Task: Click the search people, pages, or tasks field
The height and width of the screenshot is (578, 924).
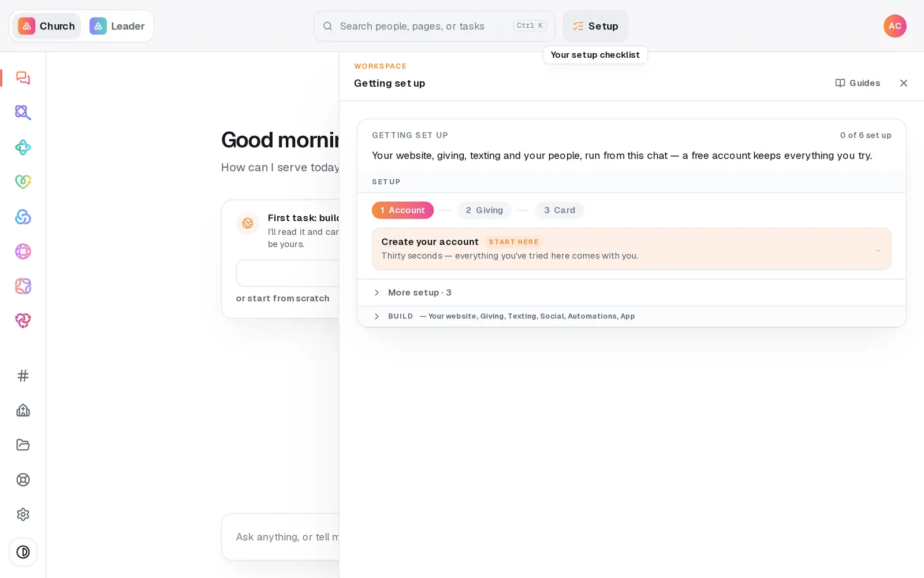Action: pyautogui.click(x=434, y=26)
